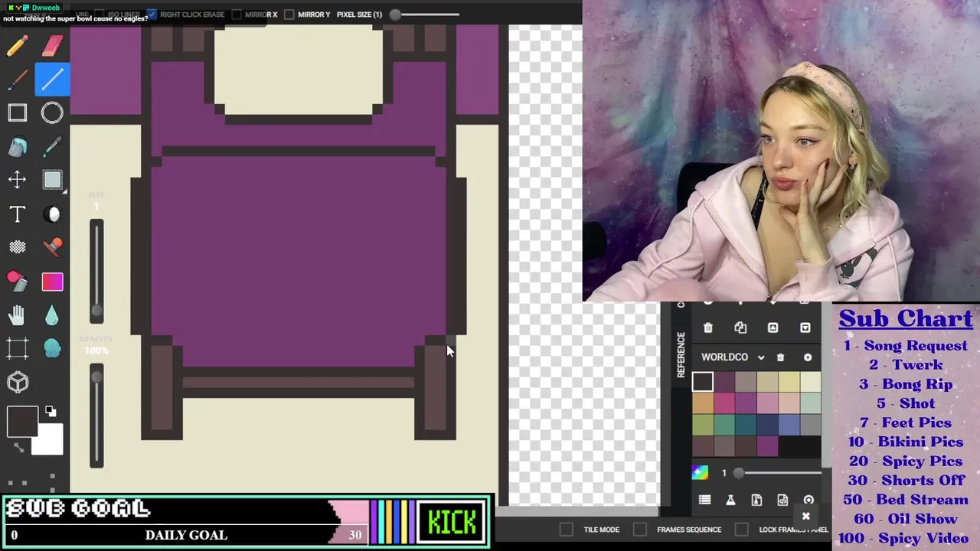The image size is (980, 551).
Task: Select the Crop transform tool
Action: [x=17, y=348]
